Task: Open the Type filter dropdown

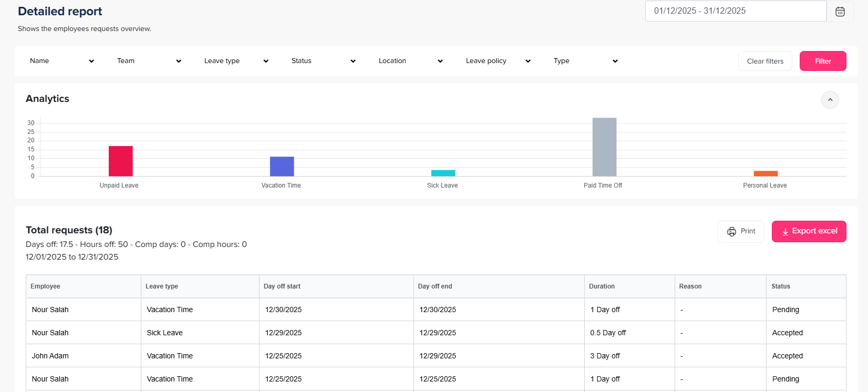Action: 585,61
